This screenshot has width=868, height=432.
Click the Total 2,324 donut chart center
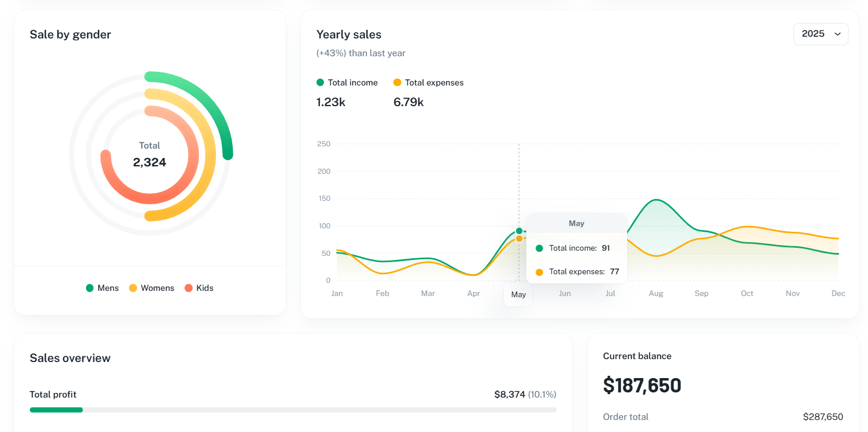(150, 155)
